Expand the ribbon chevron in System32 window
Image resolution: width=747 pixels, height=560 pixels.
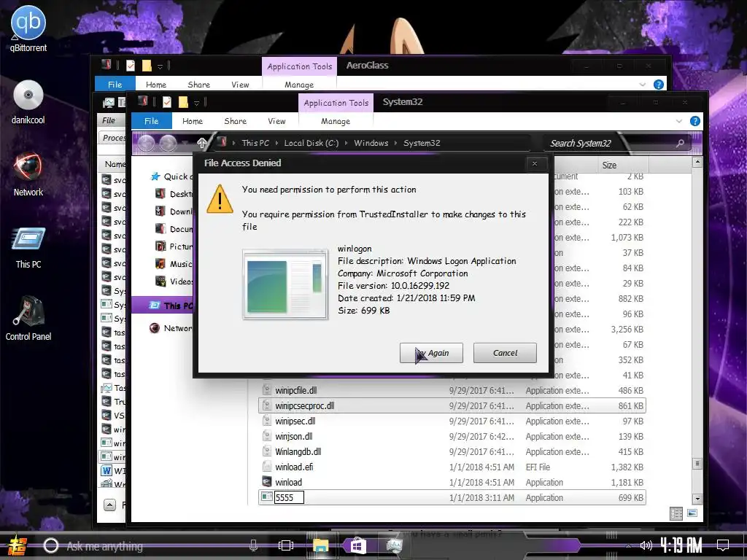point(679,121)
